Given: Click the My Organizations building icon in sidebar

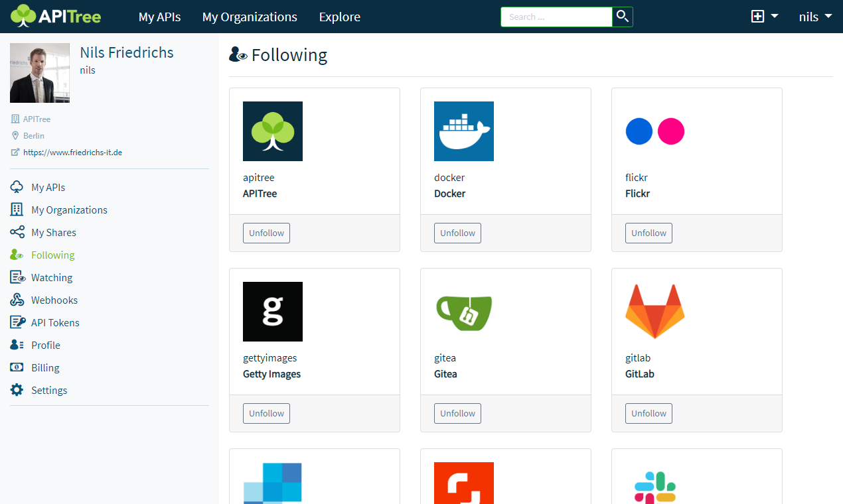Looking at the screenshot, I should coord(17,210).
